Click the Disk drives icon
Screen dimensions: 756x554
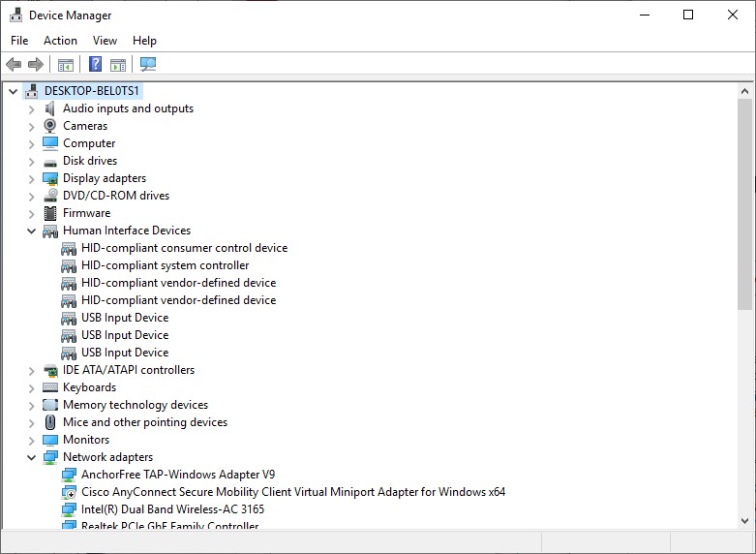50,163
